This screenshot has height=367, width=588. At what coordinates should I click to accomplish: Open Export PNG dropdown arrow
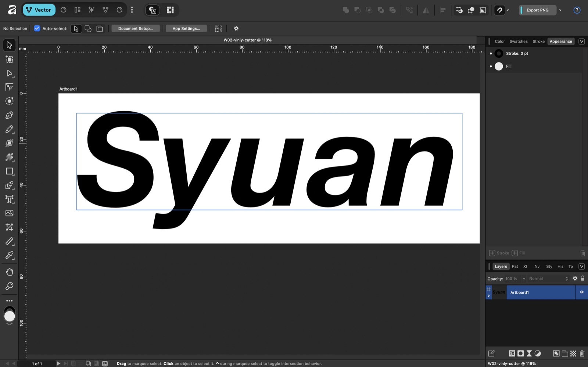point(560,10)
